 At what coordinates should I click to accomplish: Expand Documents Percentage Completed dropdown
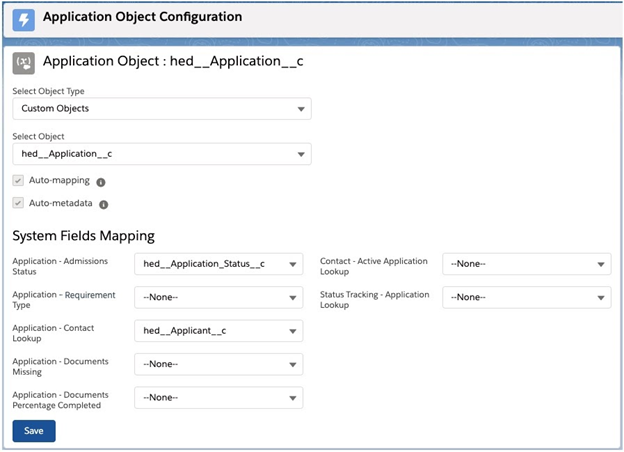pos(218,398)
